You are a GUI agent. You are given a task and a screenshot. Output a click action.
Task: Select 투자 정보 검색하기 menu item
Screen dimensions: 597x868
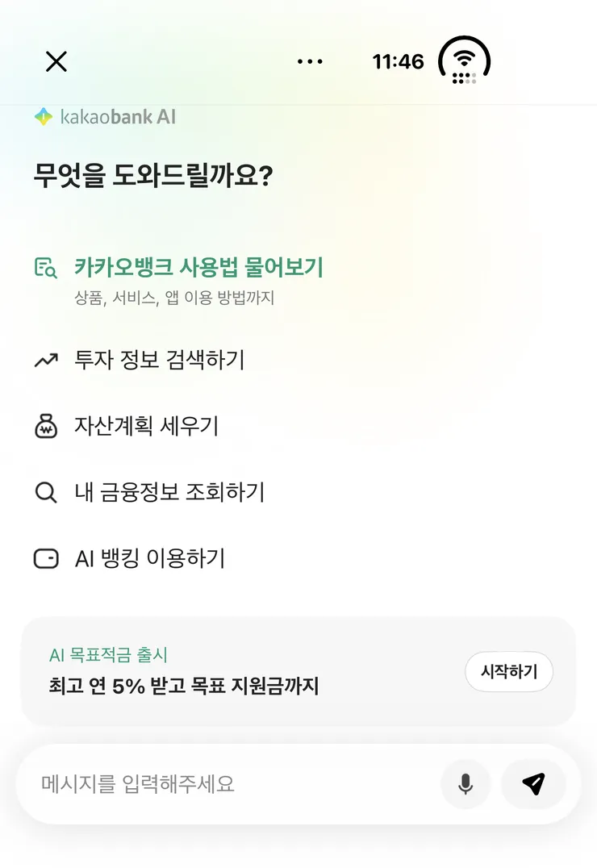coord(160,360)
